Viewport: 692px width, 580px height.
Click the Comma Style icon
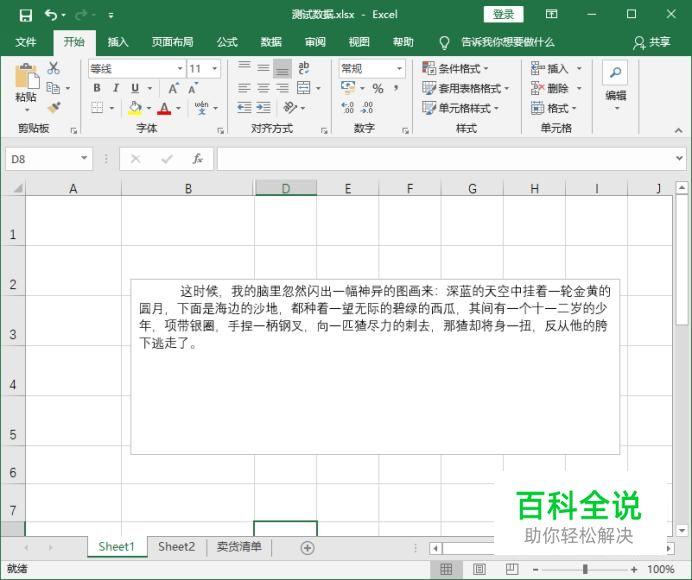click(396, 88)
